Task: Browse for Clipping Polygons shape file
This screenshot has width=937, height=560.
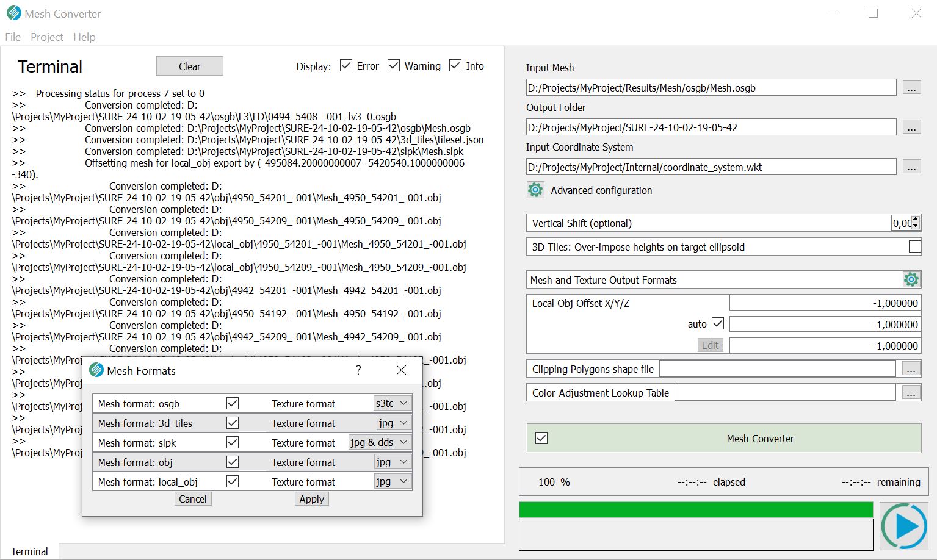Action: [911, 368]
